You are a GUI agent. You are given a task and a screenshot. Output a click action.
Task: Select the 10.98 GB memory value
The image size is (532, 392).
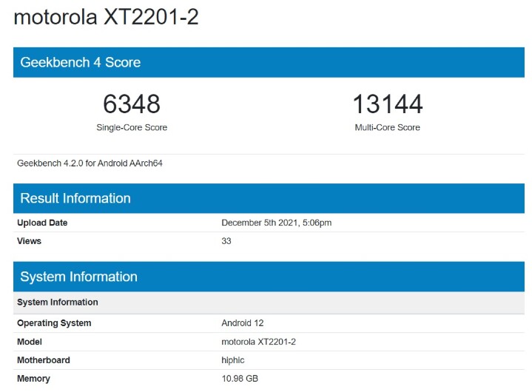pos(240,379)
